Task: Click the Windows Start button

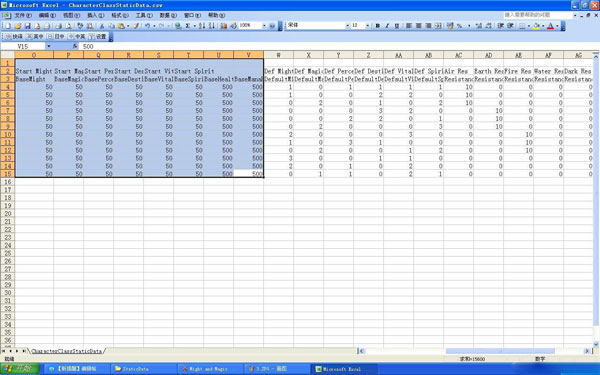Action: [x=20, y=369]
